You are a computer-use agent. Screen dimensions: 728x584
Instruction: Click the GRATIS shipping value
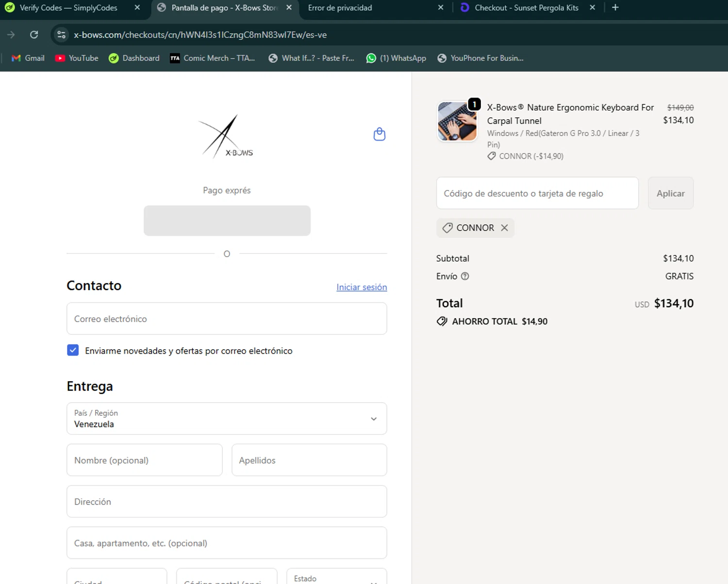pos(679,276)
